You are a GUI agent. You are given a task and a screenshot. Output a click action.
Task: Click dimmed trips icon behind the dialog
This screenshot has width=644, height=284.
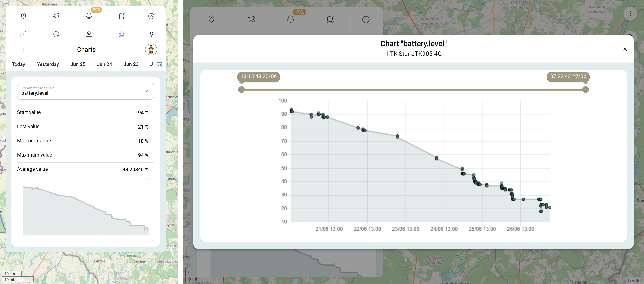coord(251,19)
